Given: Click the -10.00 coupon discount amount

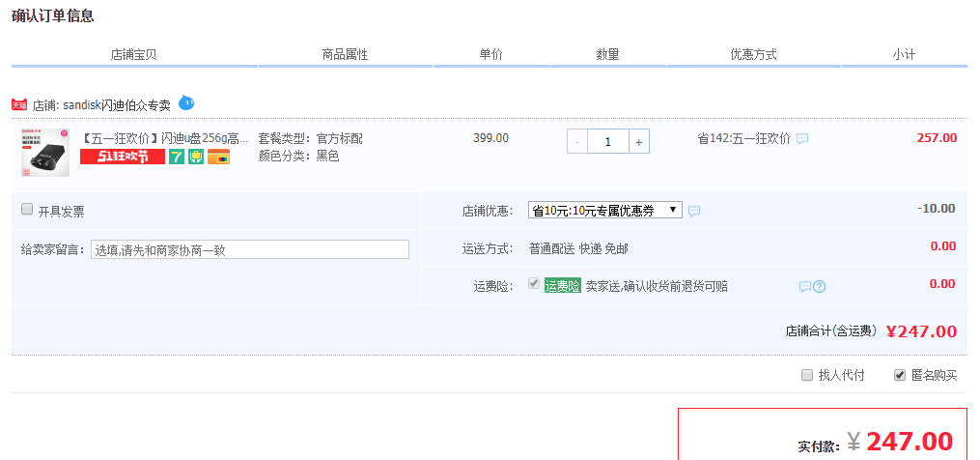Looking at the screenshot, I should click(x=937, y=209).
